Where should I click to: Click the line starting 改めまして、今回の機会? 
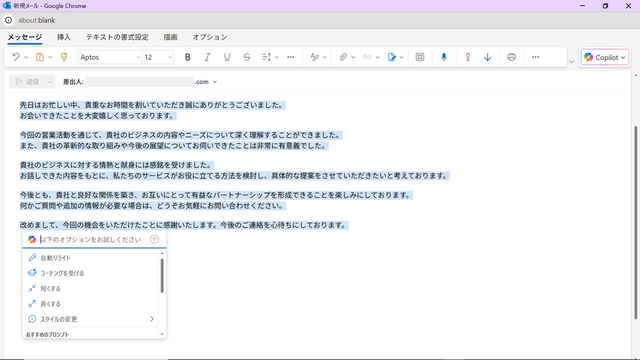coord(184,225)
